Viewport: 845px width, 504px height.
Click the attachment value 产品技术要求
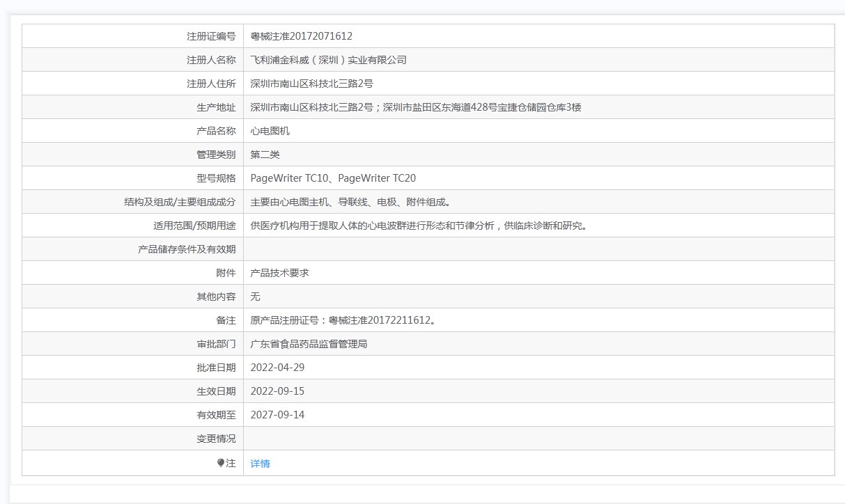(279, 273)
